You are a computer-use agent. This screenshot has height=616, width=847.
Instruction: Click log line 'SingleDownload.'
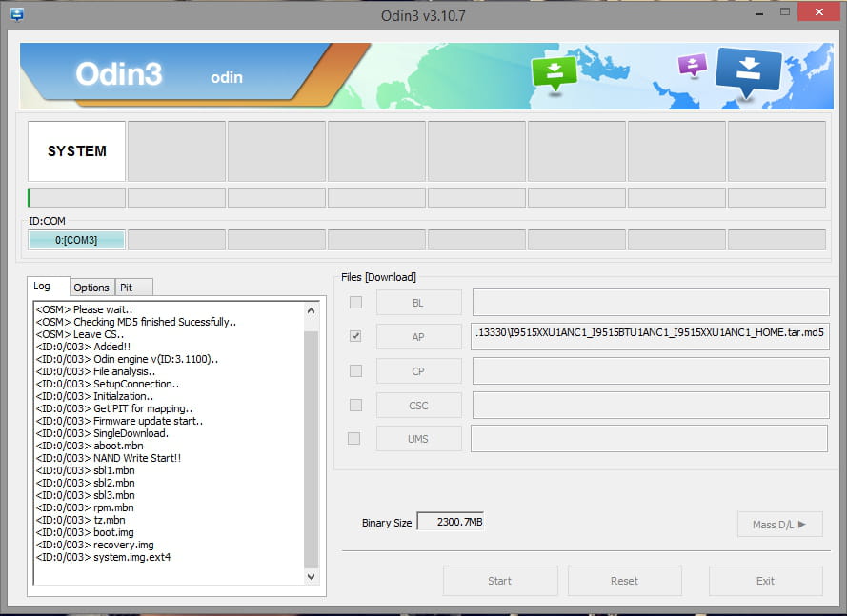pos(102,433)
